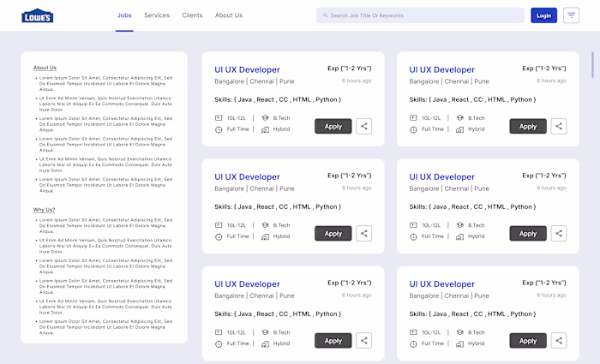600x364 pixels.
Task: Click the page's vertical scrollbar thumb
Action: [593, 64]
